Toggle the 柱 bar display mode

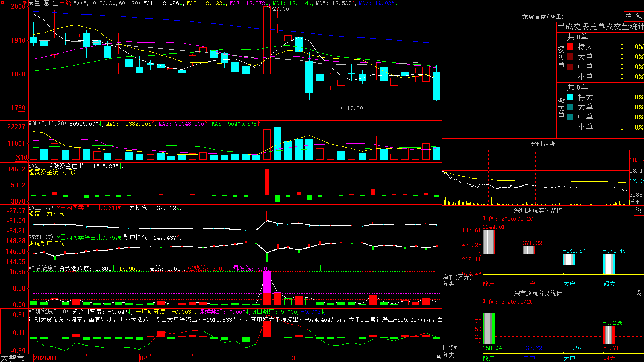coord(629,16)
